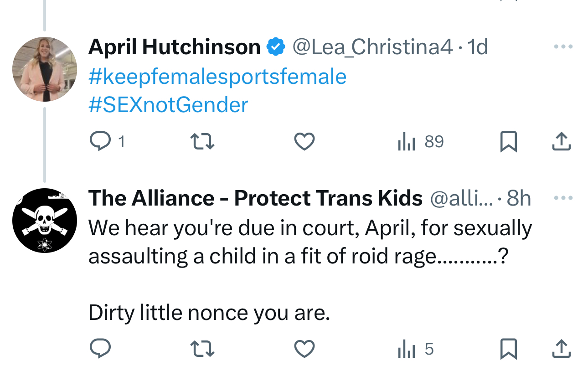Bookmark April Hutchinson's tweet
588x371 pixels.
508,142
